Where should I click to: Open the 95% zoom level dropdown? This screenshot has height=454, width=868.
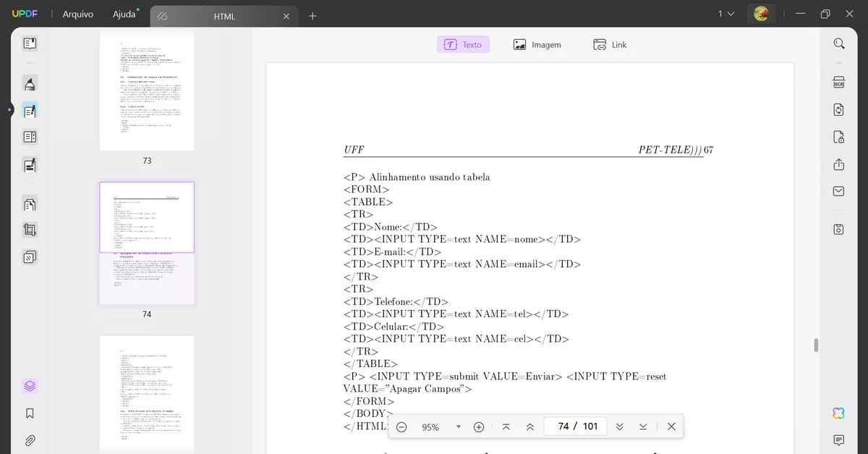coord(458,426)
